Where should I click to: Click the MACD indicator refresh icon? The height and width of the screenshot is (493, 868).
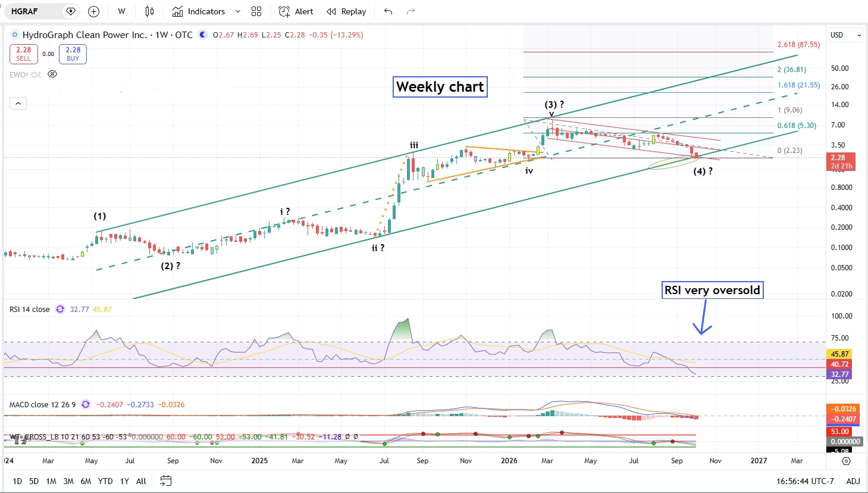[86, 404]
